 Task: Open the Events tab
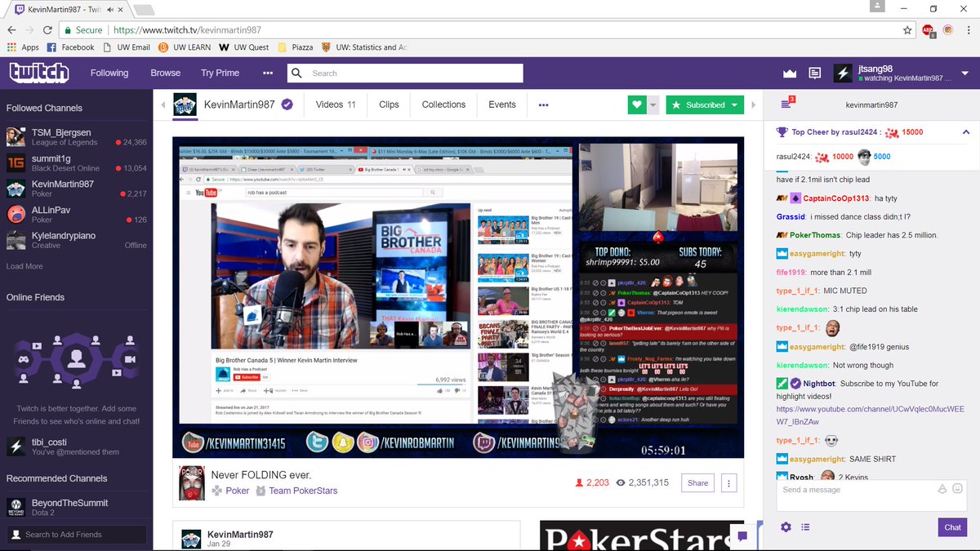[x=502, y=104]
